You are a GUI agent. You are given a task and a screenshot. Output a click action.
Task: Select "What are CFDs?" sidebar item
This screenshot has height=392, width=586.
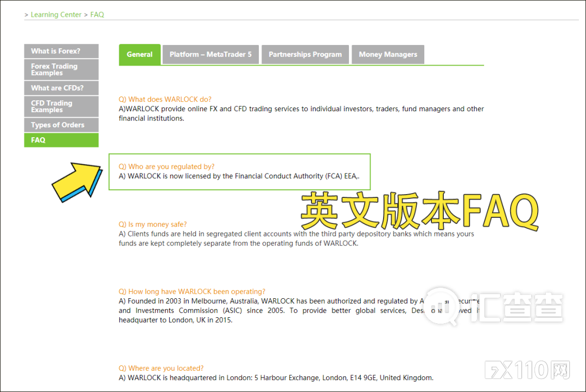61,88
